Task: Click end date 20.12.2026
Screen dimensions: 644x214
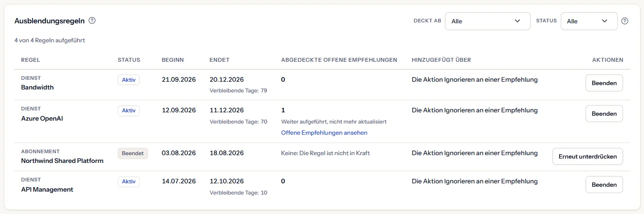Action: (x=227, y=80)
